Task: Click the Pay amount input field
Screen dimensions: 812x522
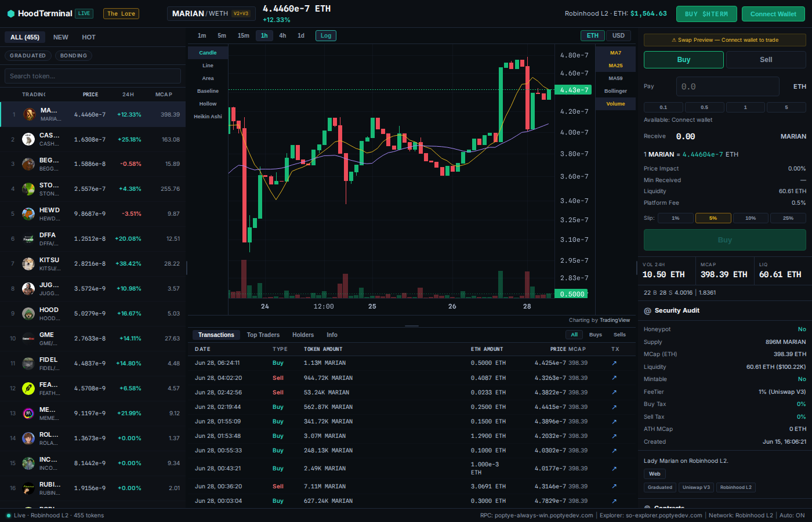Action: [727, 86]
